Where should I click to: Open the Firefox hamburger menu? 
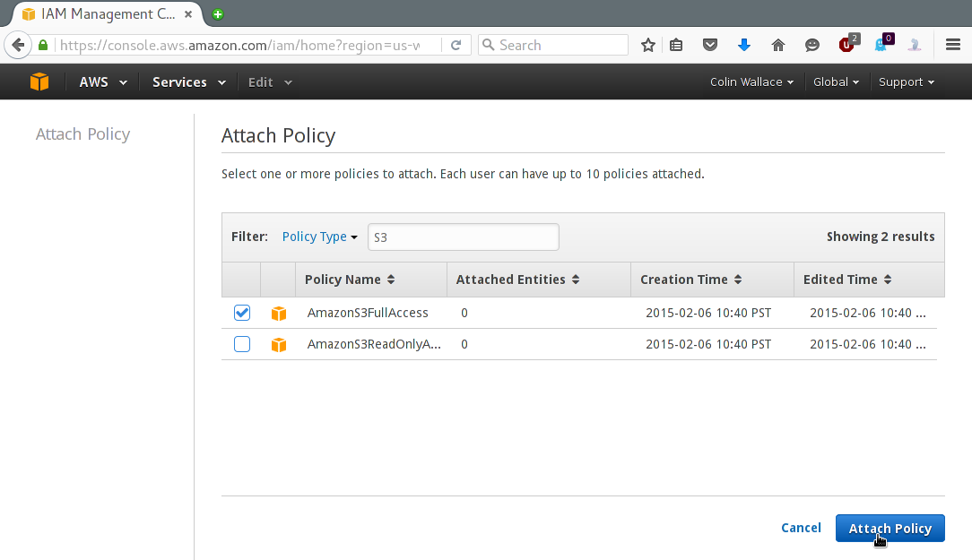click(x=953, y=45)
